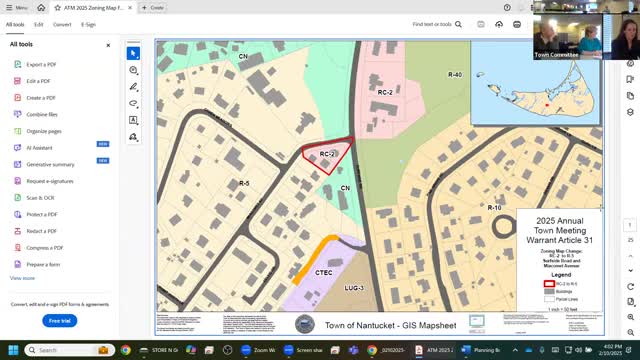Click the search magnifier icon in toolbar
The width and height of the screenshot is (640, 360).
tap(458, 24)
